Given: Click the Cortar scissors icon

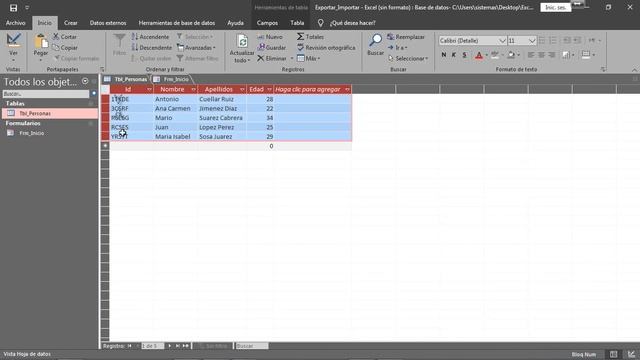Looking at the screenshot, I should [x=56, y=37].
